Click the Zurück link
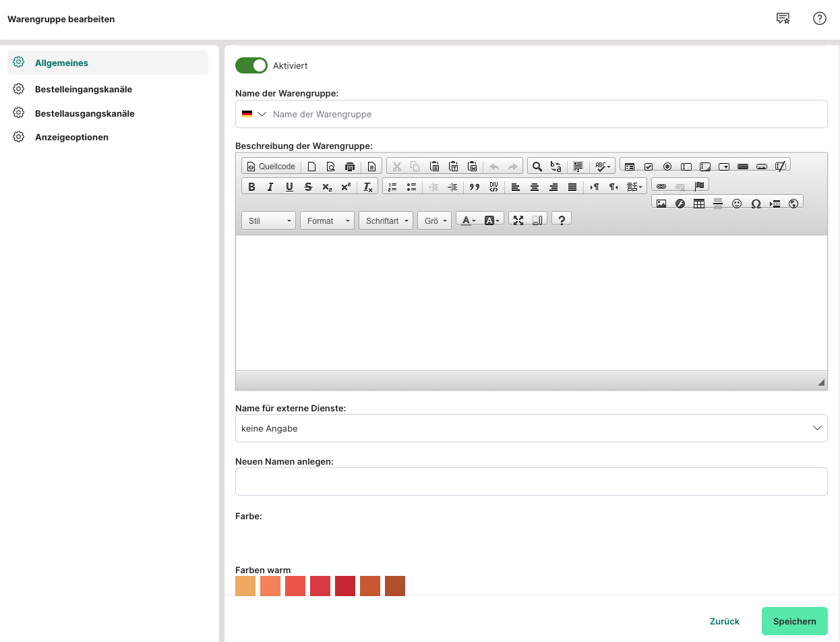 pyautogui.click(x=724, y=621)
